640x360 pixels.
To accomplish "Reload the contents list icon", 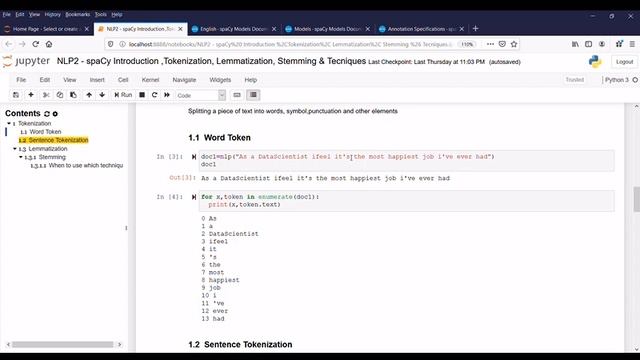I will click(x=47, y=114).
